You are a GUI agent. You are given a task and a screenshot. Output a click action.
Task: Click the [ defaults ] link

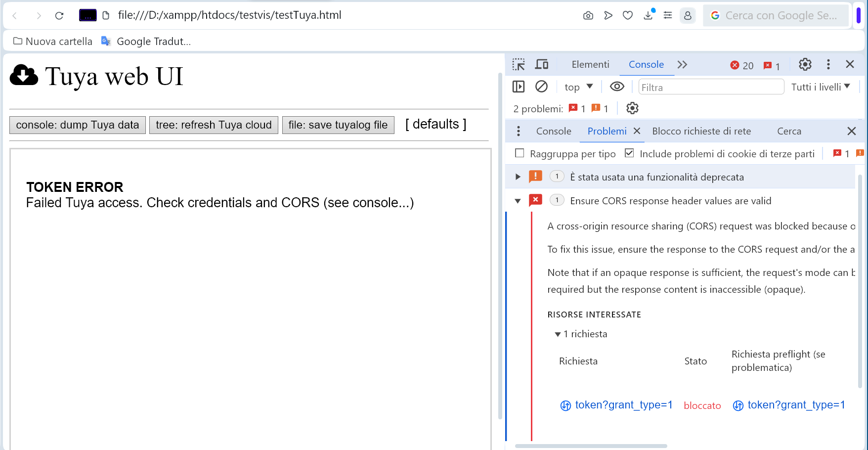436,124
